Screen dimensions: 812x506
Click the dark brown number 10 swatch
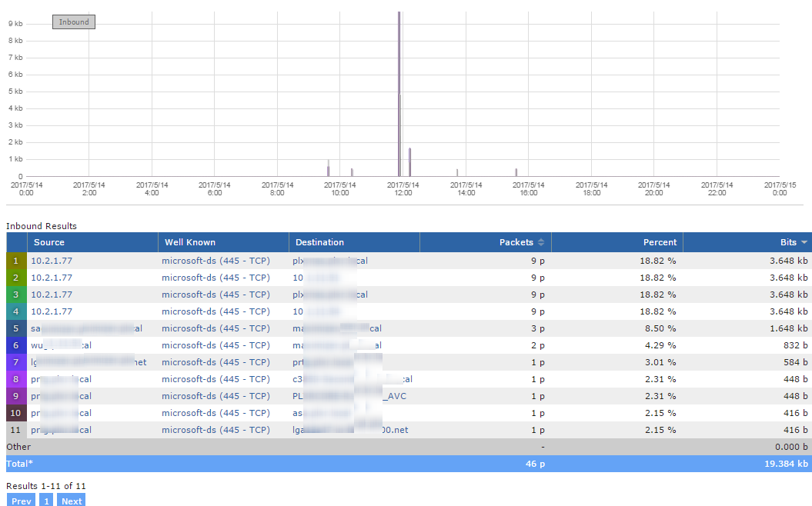pyautogui.click(x=16, y=413)
